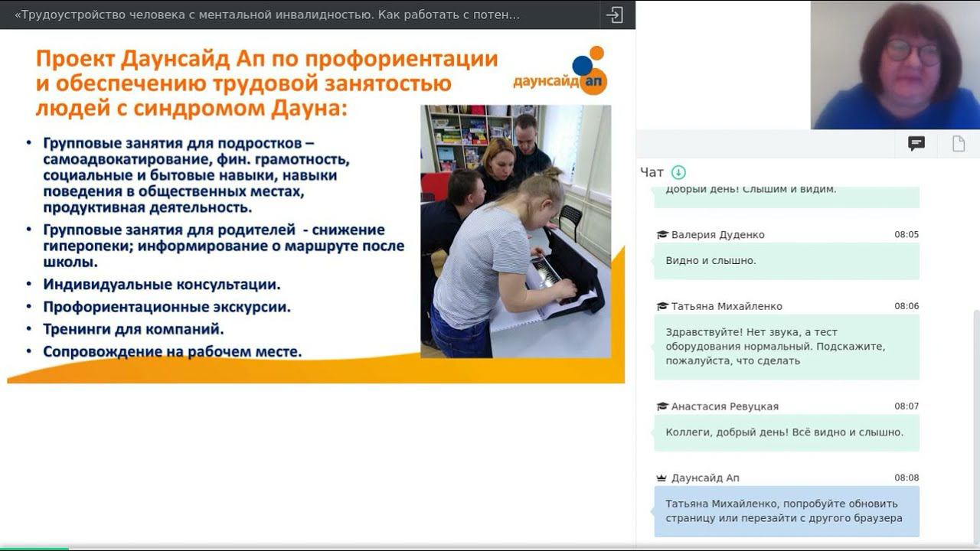Click the name Валерия Дуденко in chat
This screenshot has width=980, height=551.
coord(718,235)
